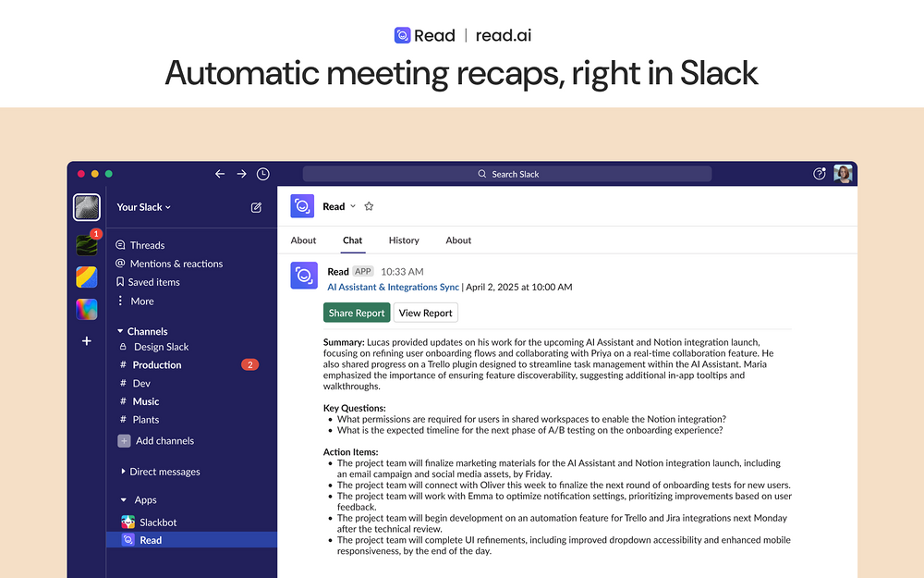Click the Share Report button
Image resolution: width=924 pixels, height=578 pixels.
click(357, 313)
